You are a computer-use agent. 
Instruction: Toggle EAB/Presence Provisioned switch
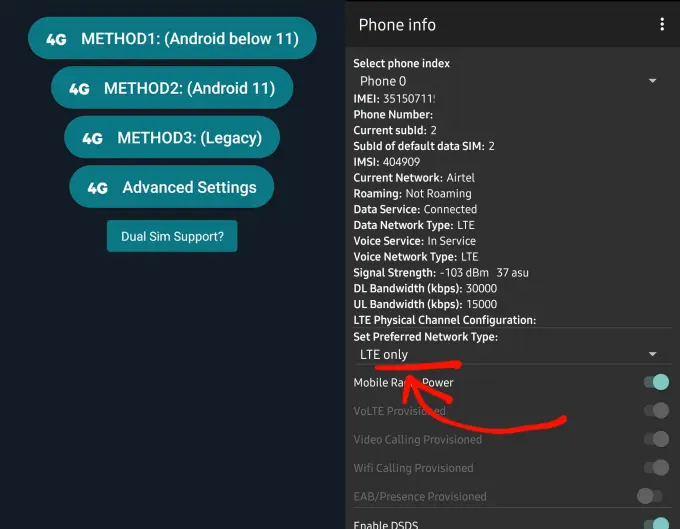650,496
